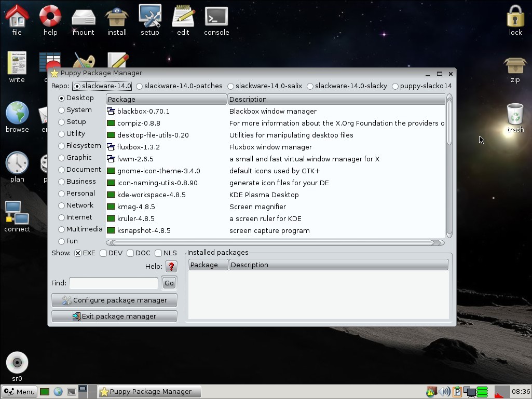Choose the Setup category
Image resolution: width=532 pixels, height=399 pixels.
tap(72, 122)
